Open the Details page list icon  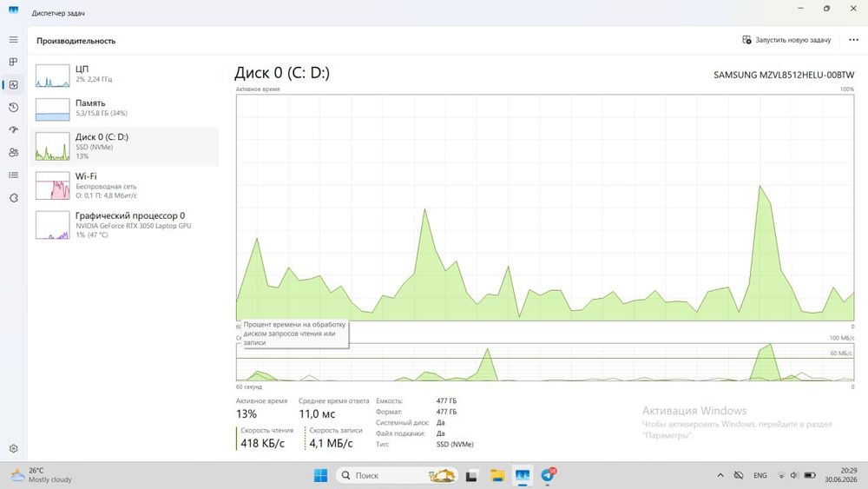[13, 175]
